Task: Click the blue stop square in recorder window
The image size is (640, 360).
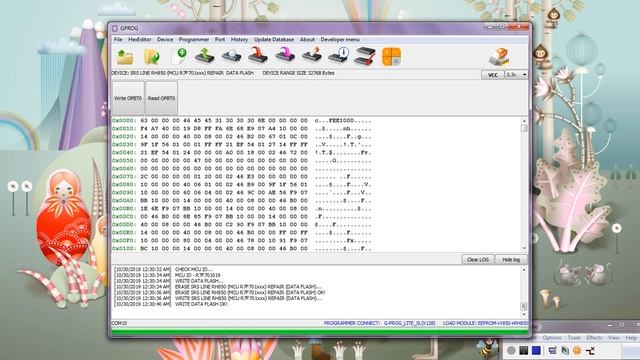Action: [x=536, y=351]
